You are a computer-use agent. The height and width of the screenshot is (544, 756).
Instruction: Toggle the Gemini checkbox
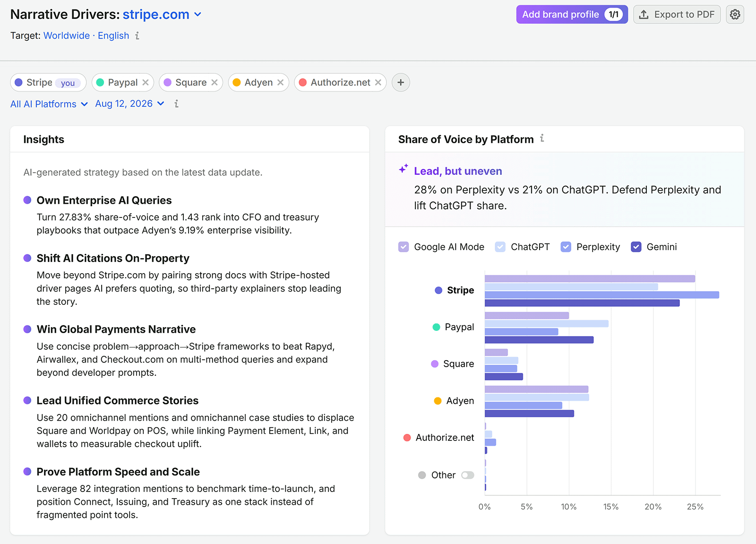(x=636, y=247)
